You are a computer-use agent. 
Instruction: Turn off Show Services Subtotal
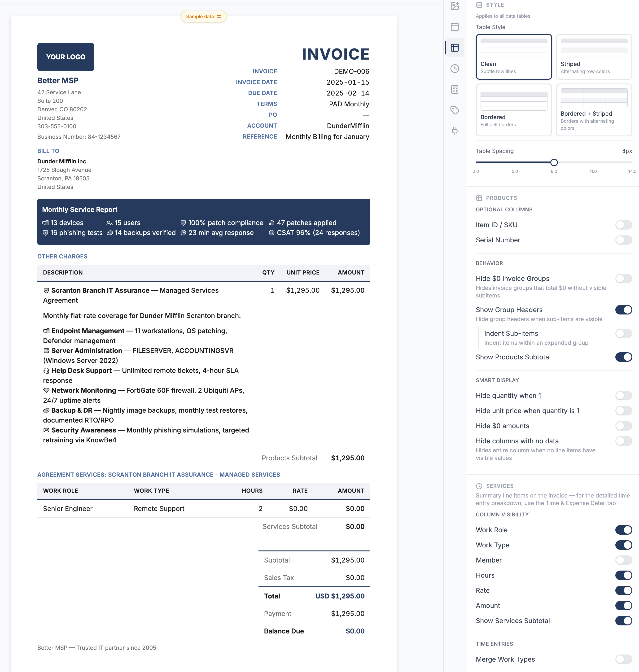[x=623, y=620]
